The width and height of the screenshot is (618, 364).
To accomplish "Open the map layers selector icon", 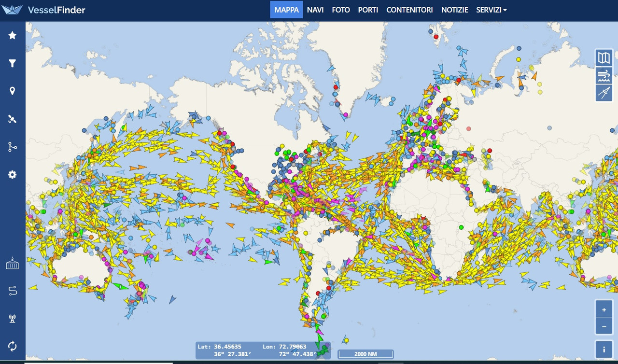I will pyautogui.click(x=604, y=58).
